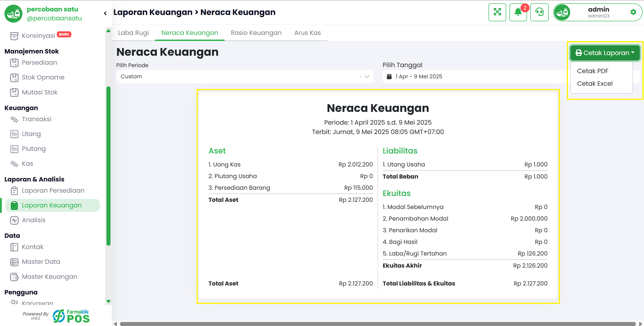The width and height of the screenshot is (644, 326).
Task: Click the Stok Opname icon
Action: 14,77
